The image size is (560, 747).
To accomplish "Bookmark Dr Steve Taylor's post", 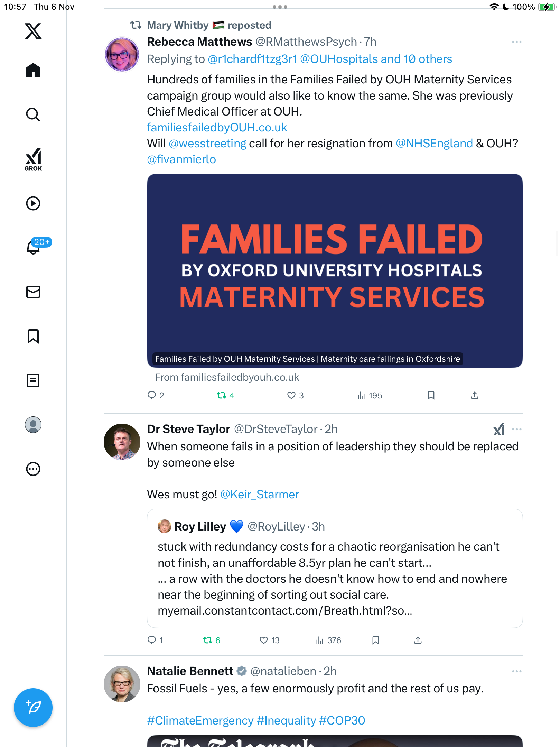I will click(376, 640).
